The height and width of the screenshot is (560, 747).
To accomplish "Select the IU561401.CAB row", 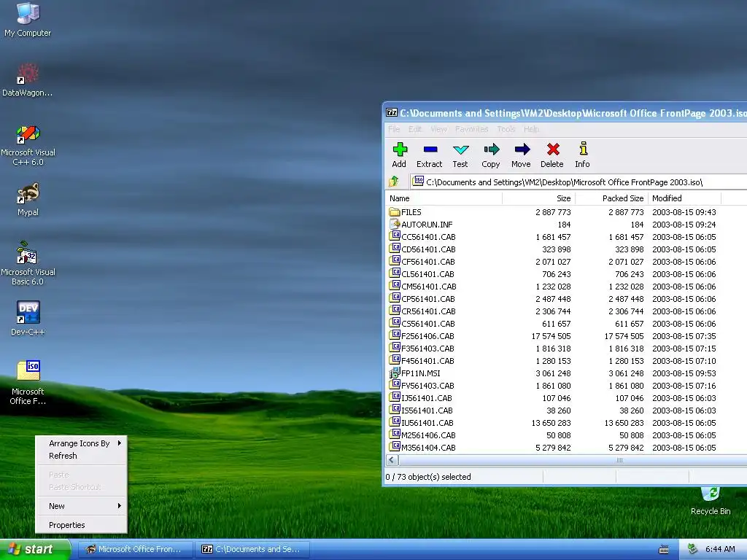I will [x=566, y=423].
